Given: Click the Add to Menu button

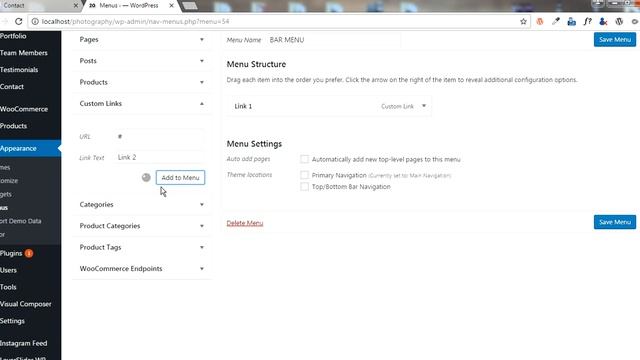Looking at the screenshot, I should point(180,178).
